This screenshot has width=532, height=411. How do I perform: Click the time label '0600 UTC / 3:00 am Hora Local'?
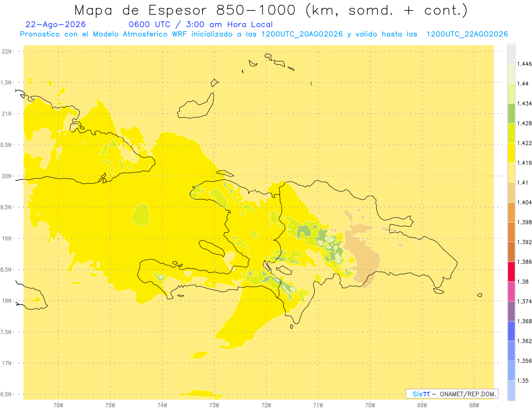[200, 24]
